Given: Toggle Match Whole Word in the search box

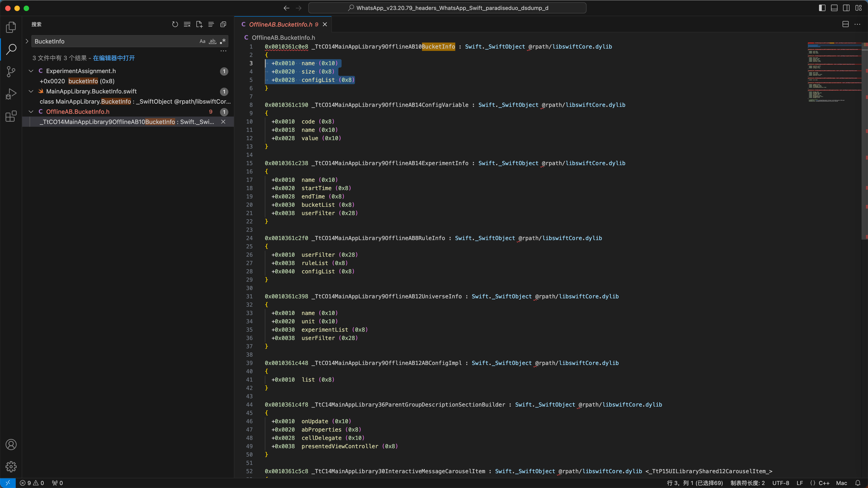Looking at the screenshot, I should point(212,41).
